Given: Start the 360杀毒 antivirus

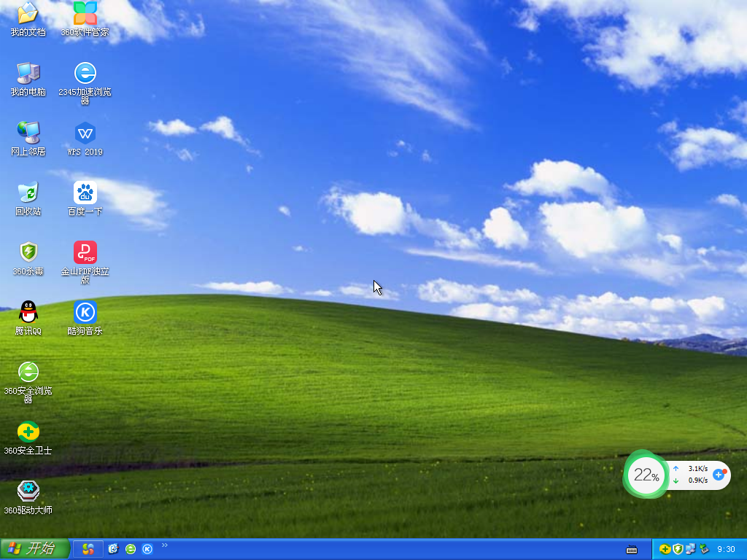Looking at the screenshot, I should [x=28, y=253].
